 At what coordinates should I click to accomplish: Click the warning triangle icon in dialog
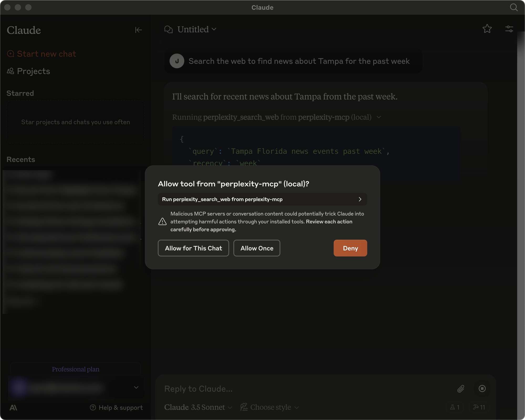click(162, 222)
